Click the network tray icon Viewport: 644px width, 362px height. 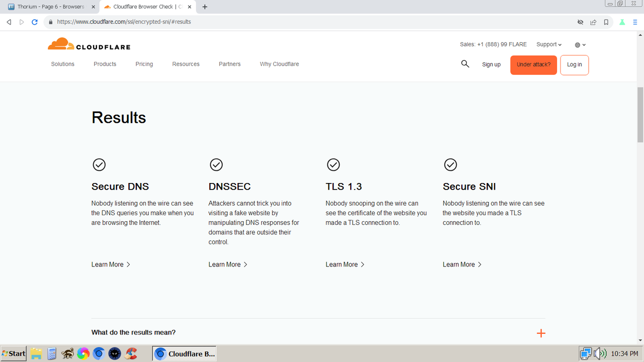586,353
